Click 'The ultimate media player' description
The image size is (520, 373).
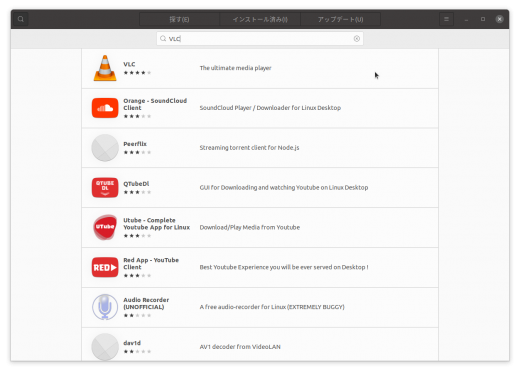click(235, 68)
